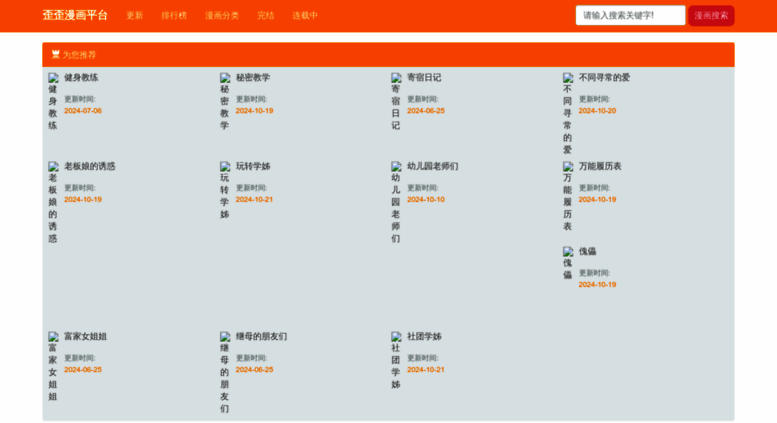Click the crown icon beside 为您推荐
Viewport: 777px width, 423px height.
(56, 54)
